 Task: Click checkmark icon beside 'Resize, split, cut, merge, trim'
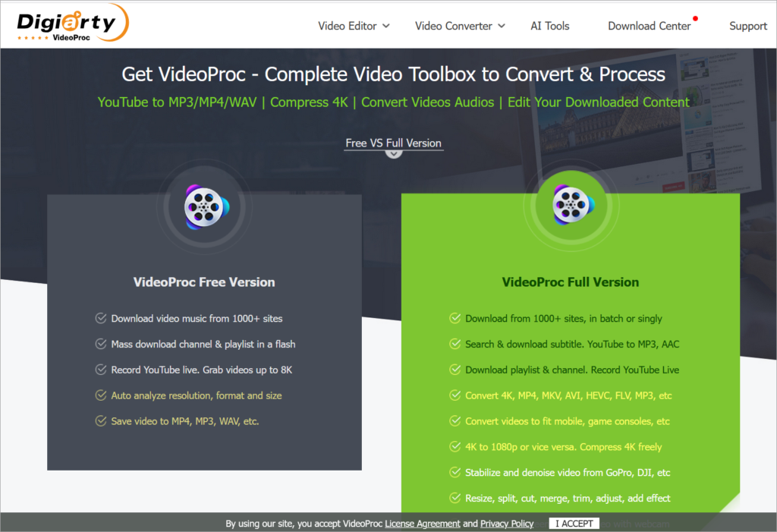click(x=455, y=499)
